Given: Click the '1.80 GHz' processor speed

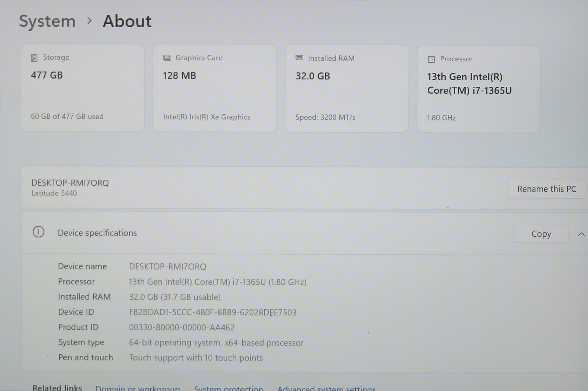Looking at the screenshot, I should coord(441,118).
